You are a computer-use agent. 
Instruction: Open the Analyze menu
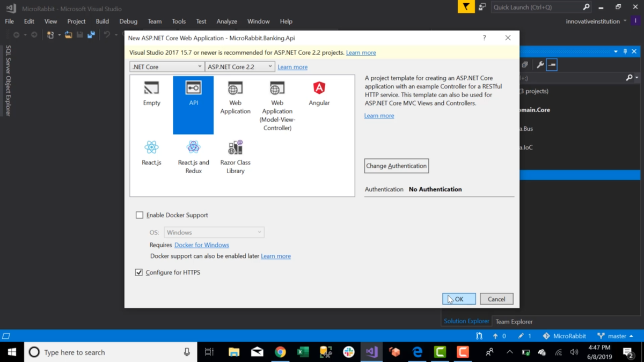226,21
